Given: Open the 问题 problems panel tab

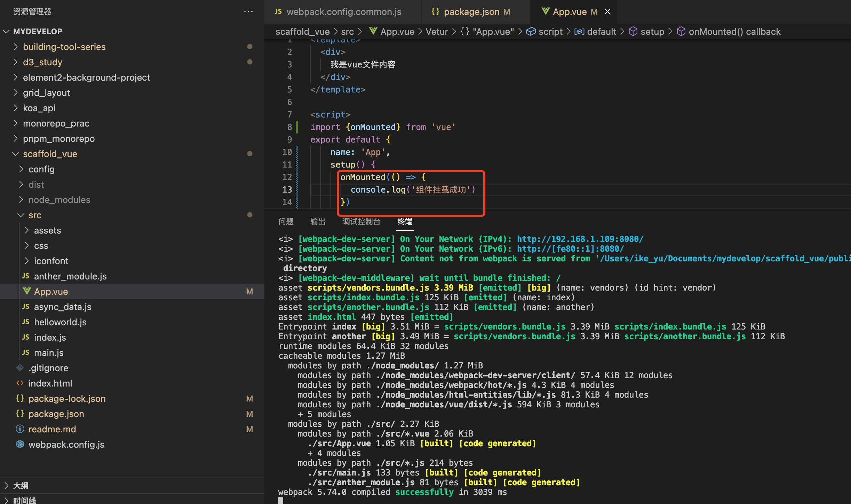Looking at the screenshot, I should (286, 221).
